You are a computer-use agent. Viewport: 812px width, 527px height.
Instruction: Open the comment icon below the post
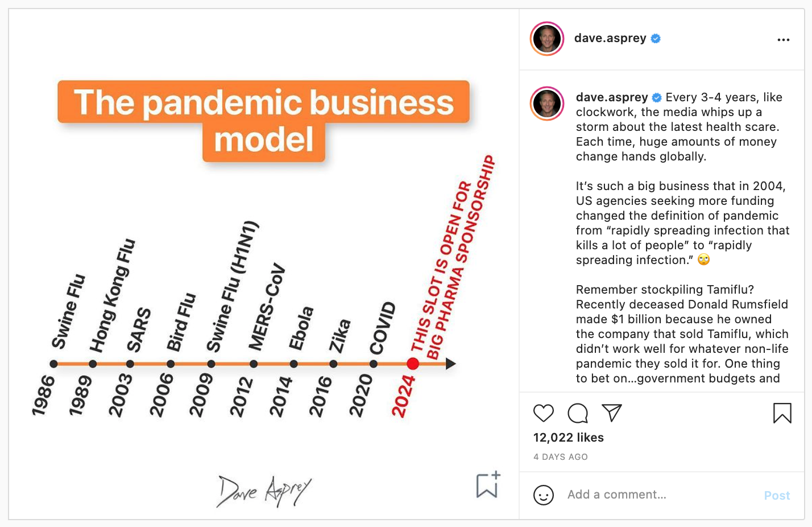point(577,414)
